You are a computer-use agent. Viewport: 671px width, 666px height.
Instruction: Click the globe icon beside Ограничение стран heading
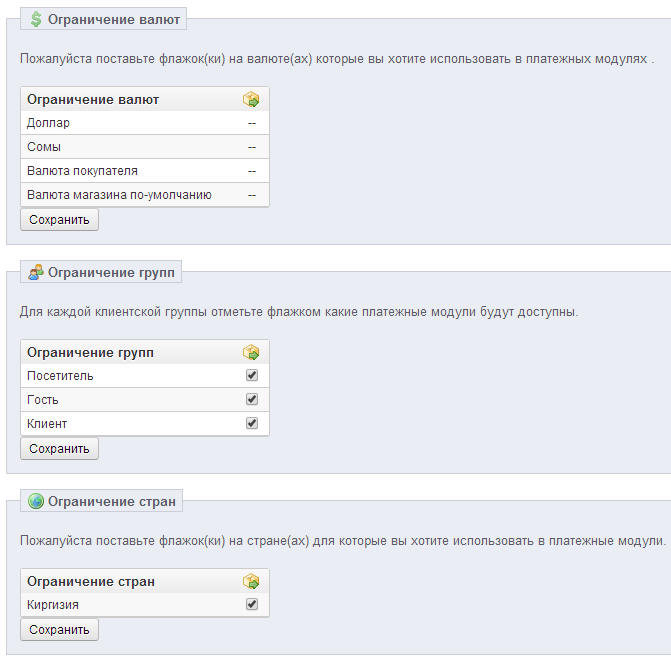click(x=36, y=501)
